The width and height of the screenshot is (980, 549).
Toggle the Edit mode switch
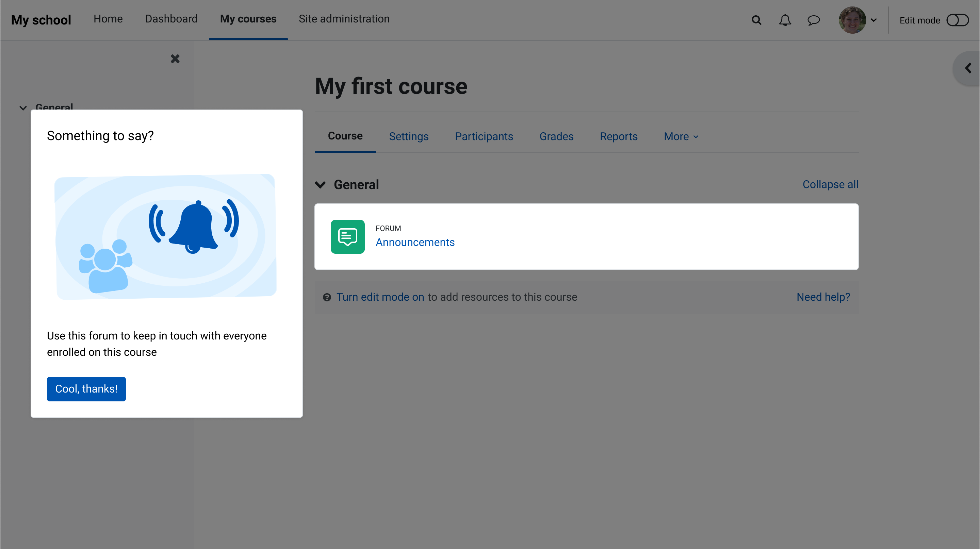point(957,20)
